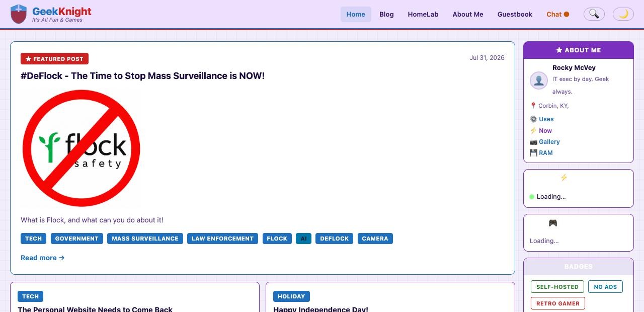This screenshot has height=312, width=644.
Task: Open the HomeLab nav item
Action: (x=423, y=14)
